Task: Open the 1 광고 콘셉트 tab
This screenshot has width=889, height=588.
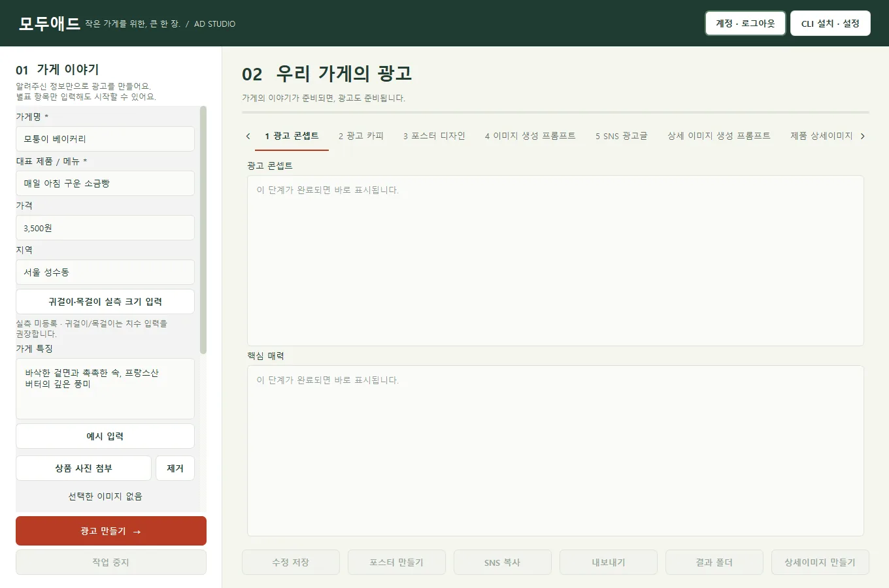Action: click(292, 136)
